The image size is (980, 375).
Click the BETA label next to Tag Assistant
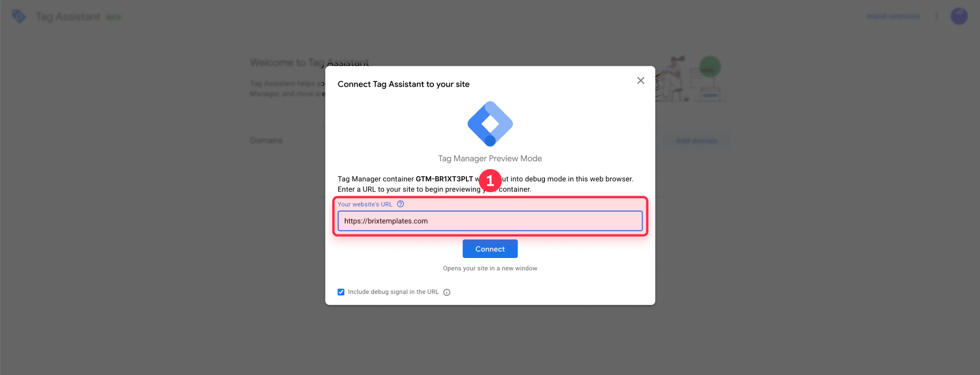pyautogui.click(x=114, y=16)
